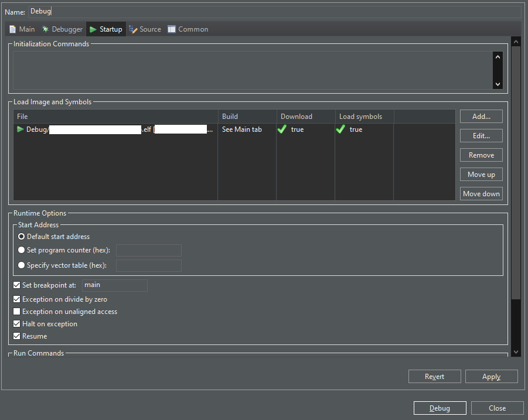Click Revert to discard changes

coord(434,376)
